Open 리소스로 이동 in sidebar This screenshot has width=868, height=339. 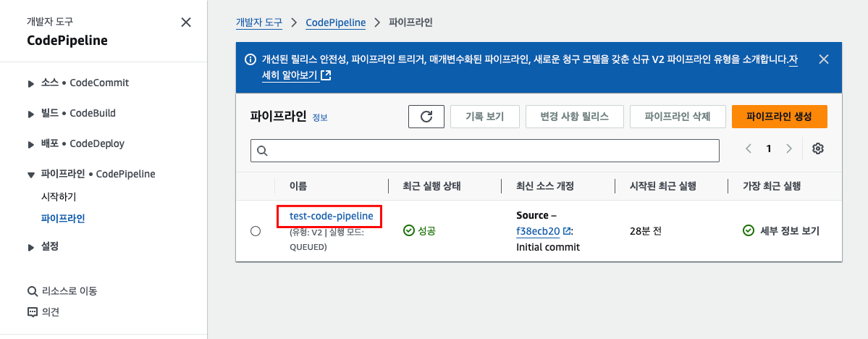[69, 290]
